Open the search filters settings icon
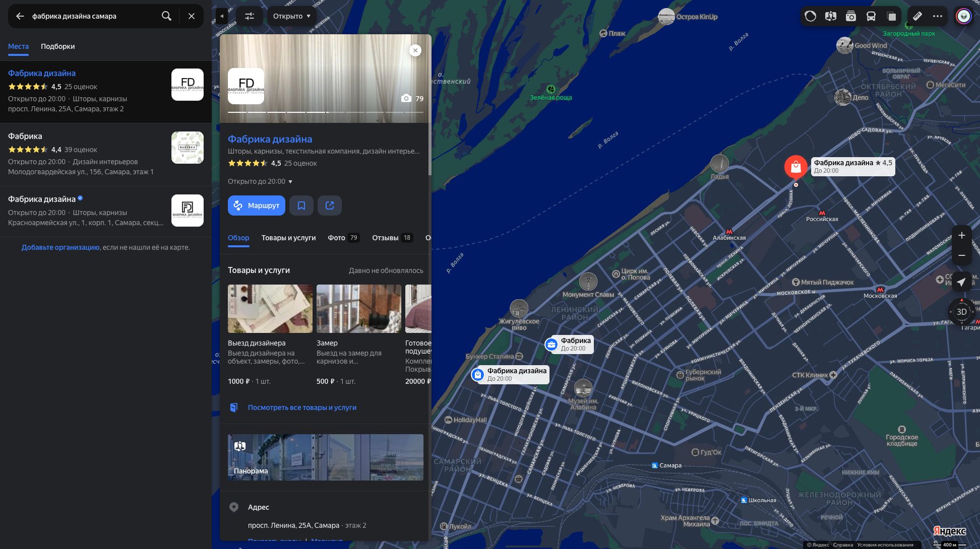980x549 pixels. click(x=250, y=16)
